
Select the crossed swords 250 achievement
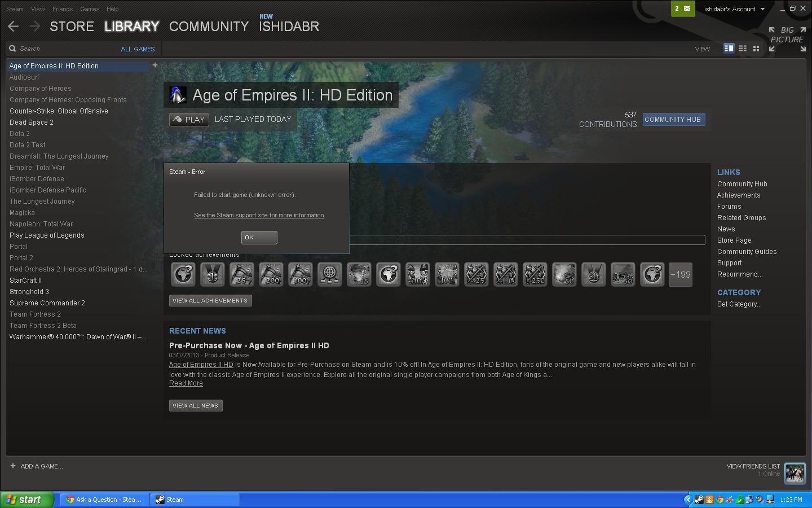click(x=535, y=275)
